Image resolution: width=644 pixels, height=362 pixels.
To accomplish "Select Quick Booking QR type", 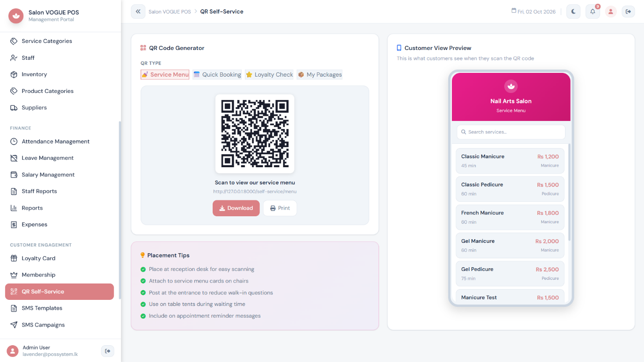I will click(217, 75).
